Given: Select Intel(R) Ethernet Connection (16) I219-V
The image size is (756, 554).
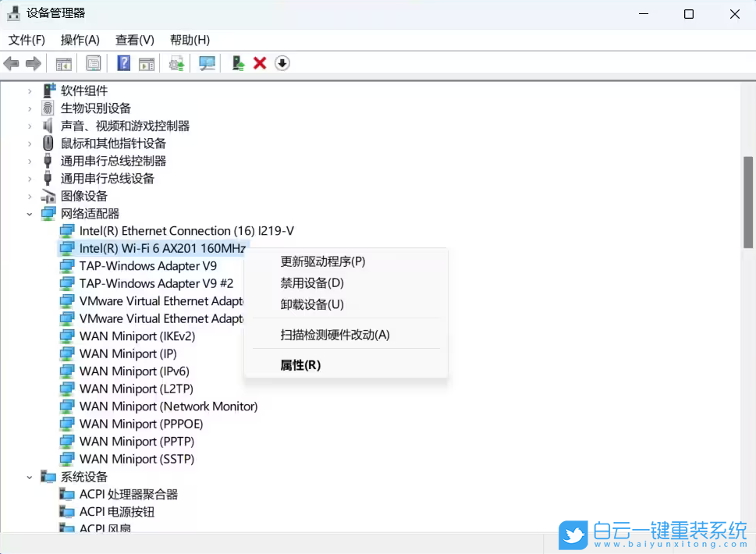Looking at the screenshot, I should [x=187, y=230].
